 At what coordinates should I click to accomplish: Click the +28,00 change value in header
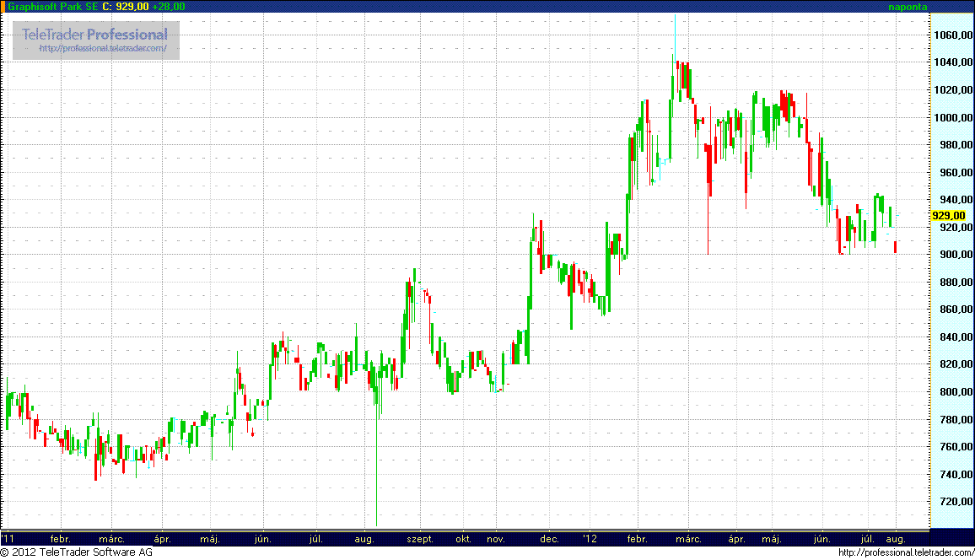[x=169, y=6]
